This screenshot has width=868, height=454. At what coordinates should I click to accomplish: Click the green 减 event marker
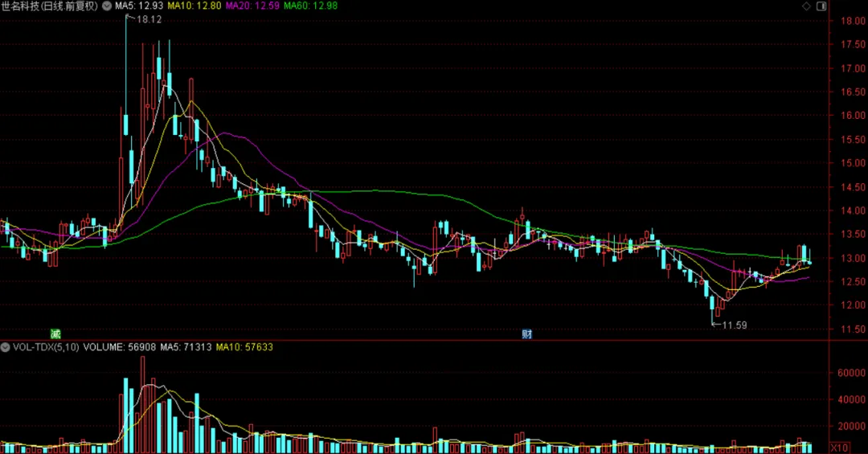pyautogui.click(x=55, y=333)
